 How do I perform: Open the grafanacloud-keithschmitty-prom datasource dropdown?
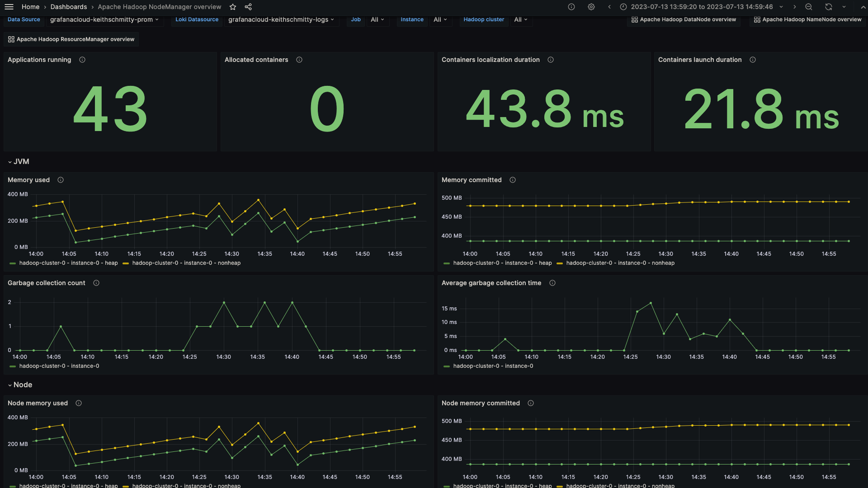click(x=105, y=19)
